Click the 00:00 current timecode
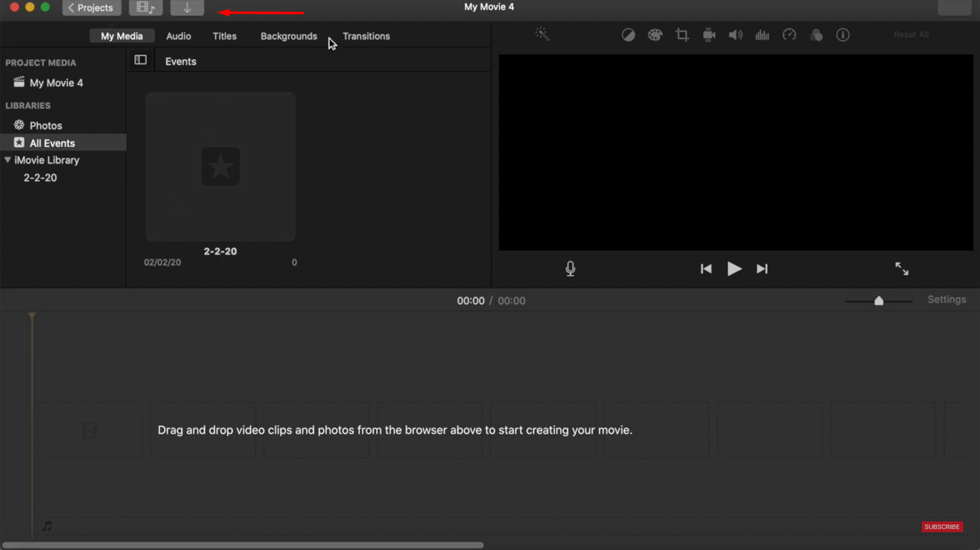Screen dimensions: 980x550 click(471, 301)
